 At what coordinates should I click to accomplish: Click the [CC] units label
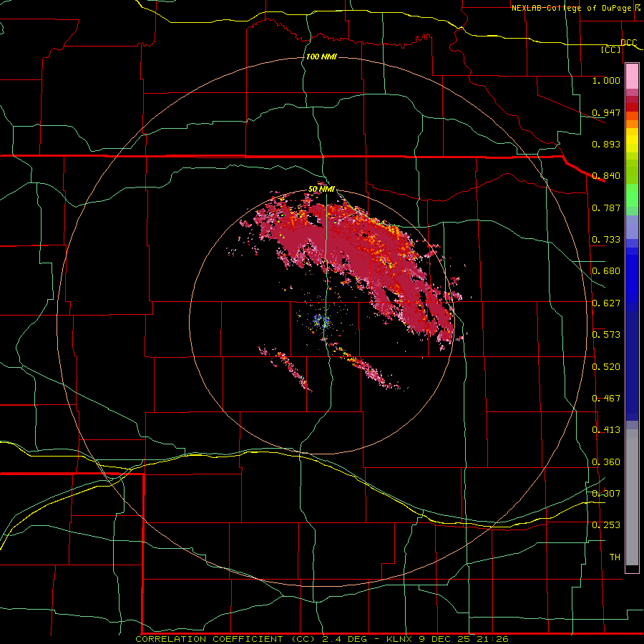point(611,49)
